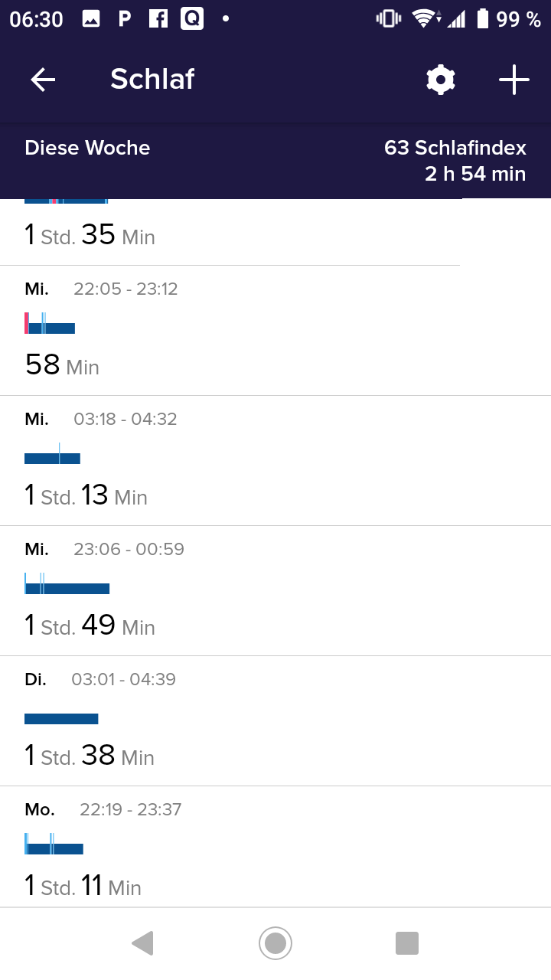Tap the back arrow icon
The height and width of the screenshot is (980, 551).
tap(43, 80)
